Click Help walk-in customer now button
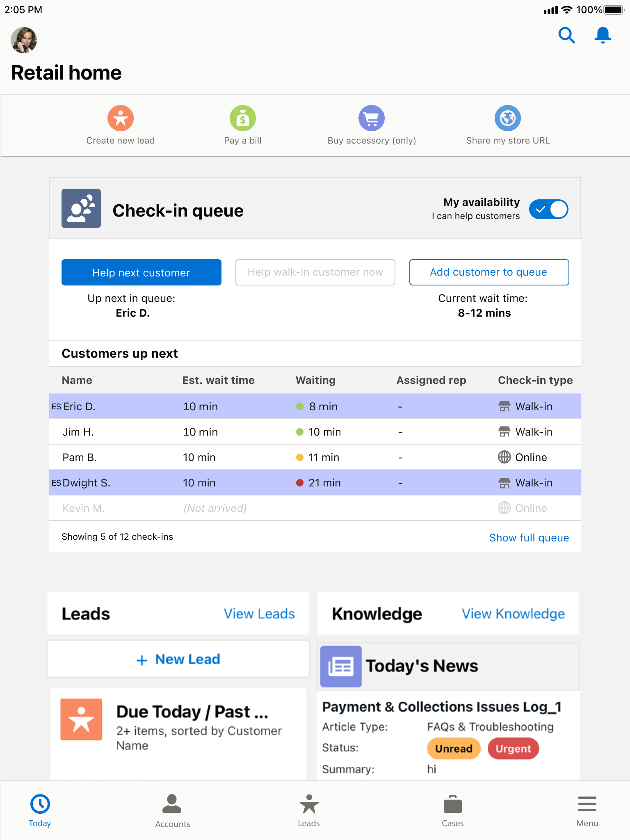Viewport: 630px width, 840px height. click(315, 272)
